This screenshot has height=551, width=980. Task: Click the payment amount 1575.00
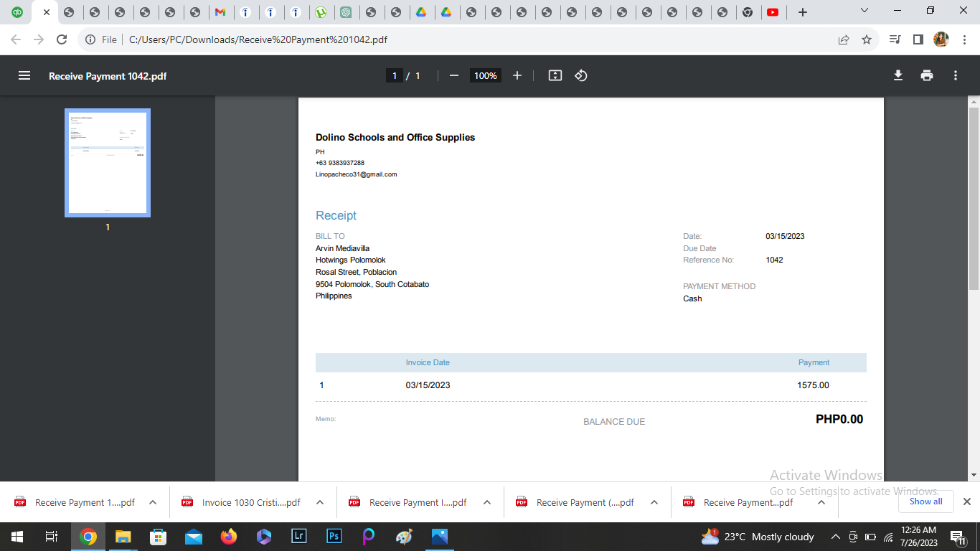[x=813, y=385]
